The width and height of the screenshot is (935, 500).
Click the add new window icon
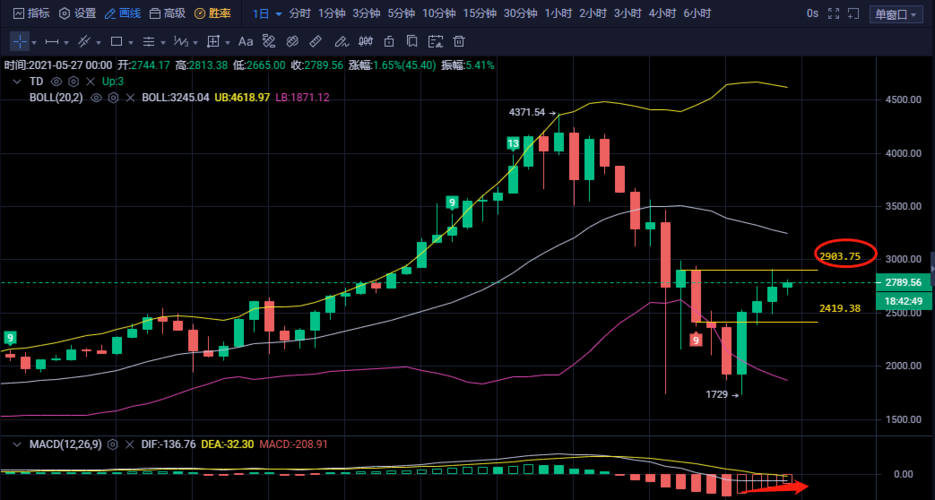[854, 14]
